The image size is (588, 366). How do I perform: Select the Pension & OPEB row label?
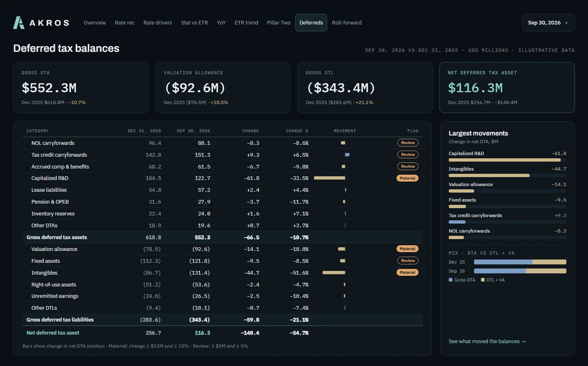50,202
